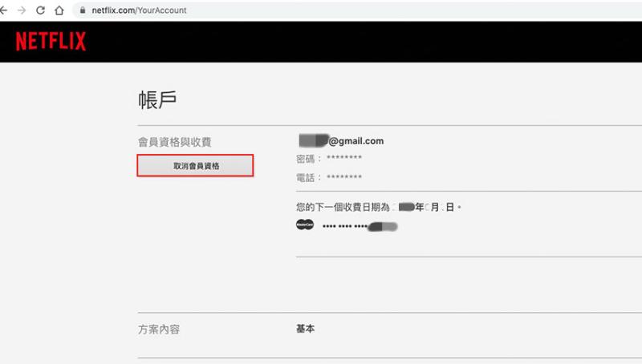Click the MasterCard payment card icon
The image size is (642, 364).
tap(305, 224)
